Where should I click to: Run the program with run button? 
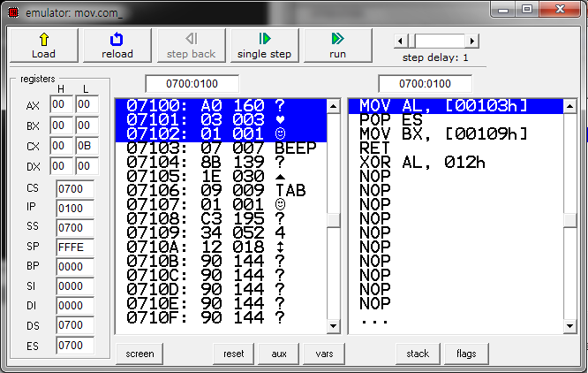click(337, 46)
